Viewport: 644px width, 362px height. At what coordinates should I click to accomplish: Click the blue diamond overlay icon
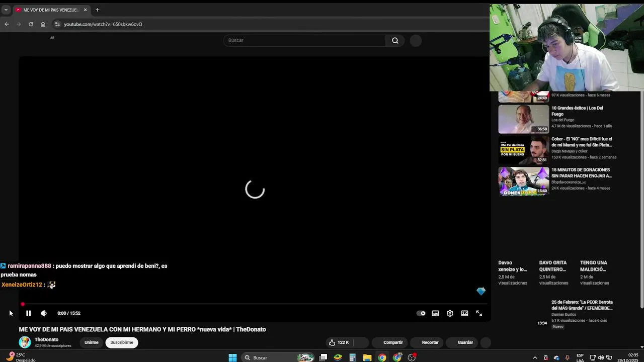(x=481, y=291)
